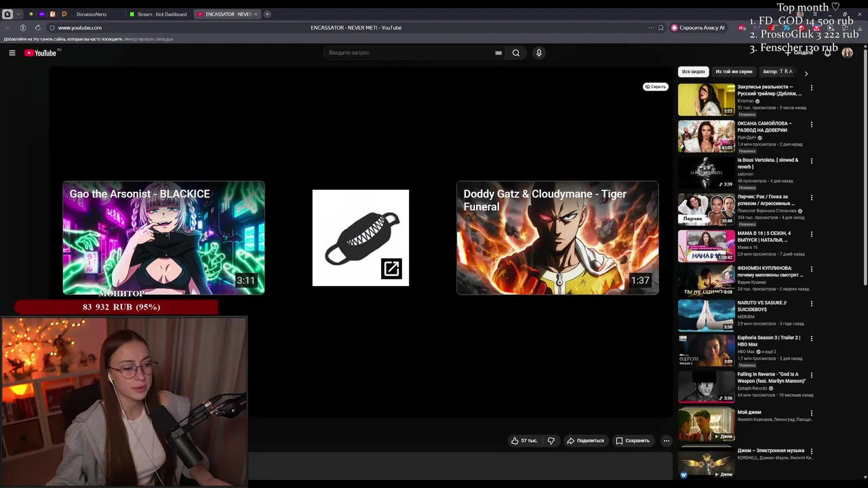Open options menu for Ia Bous Vertoleta video
This screenshot has width=868, height=488.
pos(811,161)
